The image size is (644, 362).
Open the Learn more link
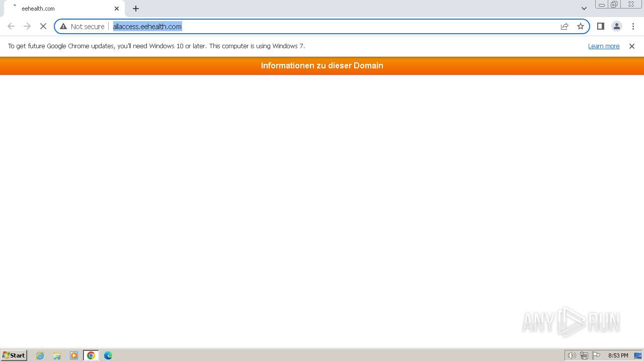pyautogui.click(x=604, y=46)
